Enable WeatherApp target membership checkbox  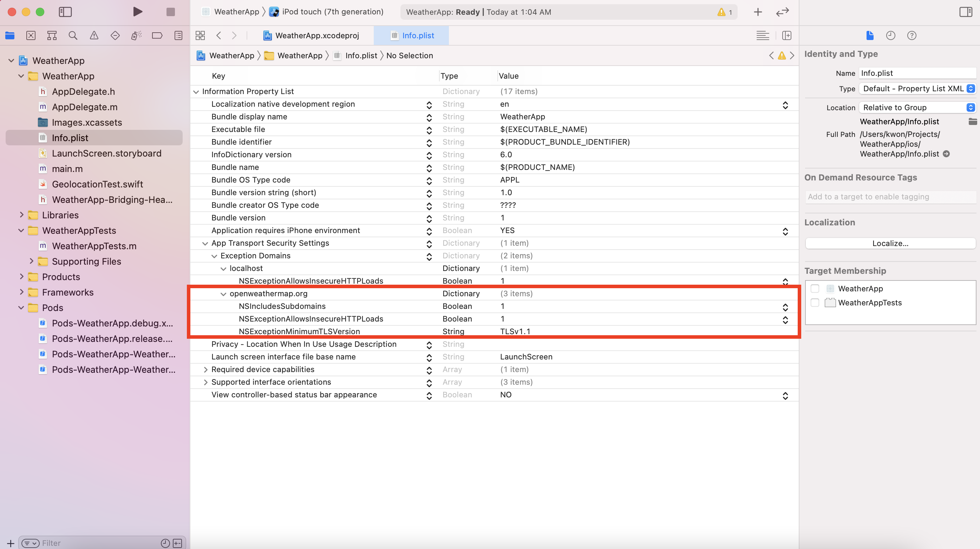coord(815,289)
